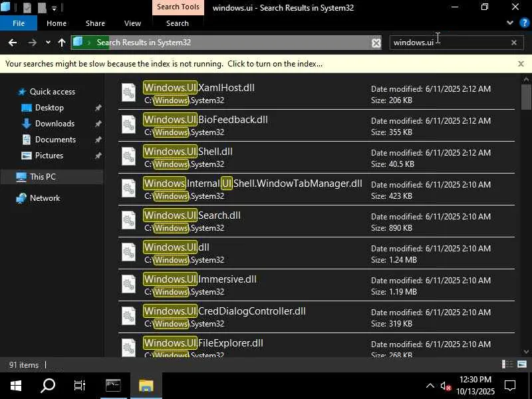The height and width of the screenshot is (399, 532).
Task: Click the Windows.UI.Immersive.dll file name
Action: [x=200, y=279]
